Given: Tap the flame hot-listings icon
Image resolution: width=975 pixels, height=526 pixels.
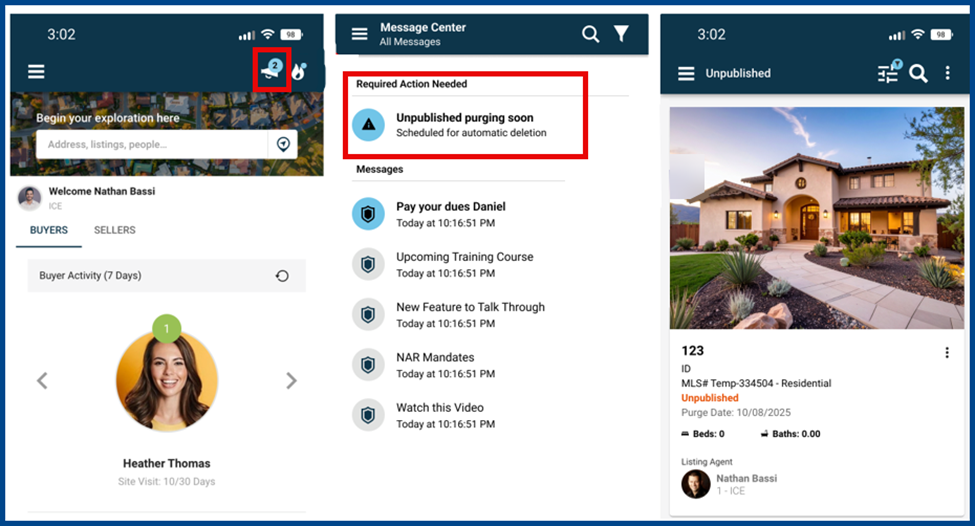Looking at the screenshot, I should pos(299,72).
